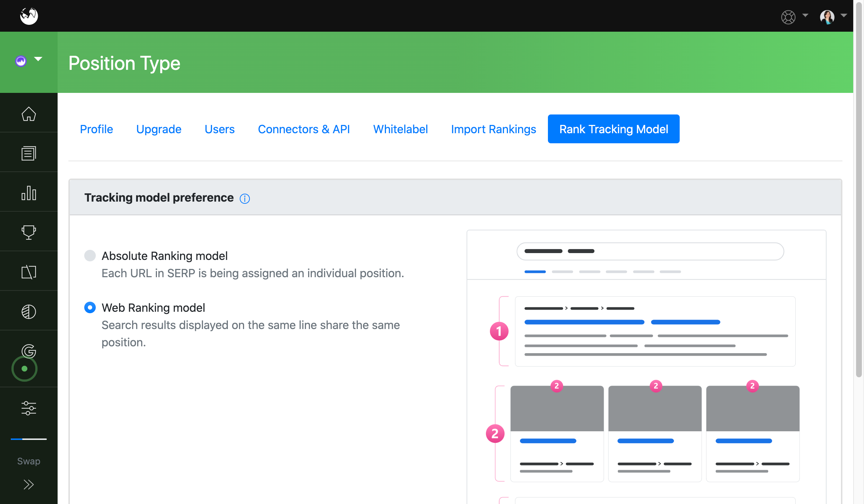Click the Tracking model preference title
Viewport: 864px width, 504px height.
tap(159, 198)
